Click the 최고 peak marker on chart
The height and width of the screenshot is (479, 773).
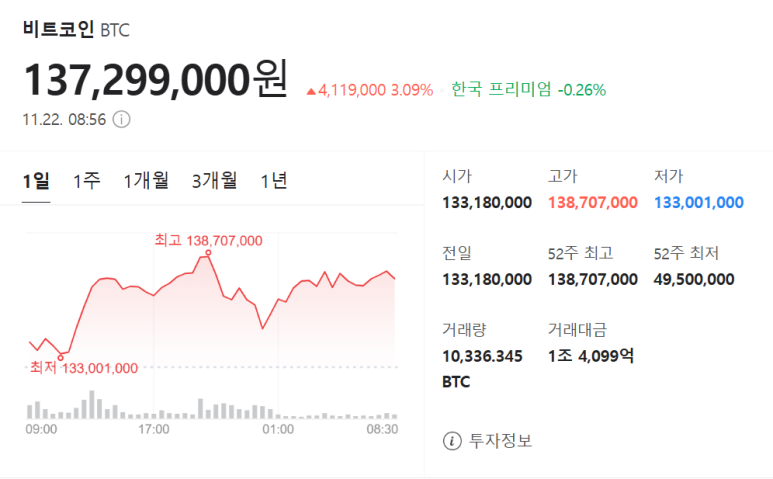click(208, 253)
